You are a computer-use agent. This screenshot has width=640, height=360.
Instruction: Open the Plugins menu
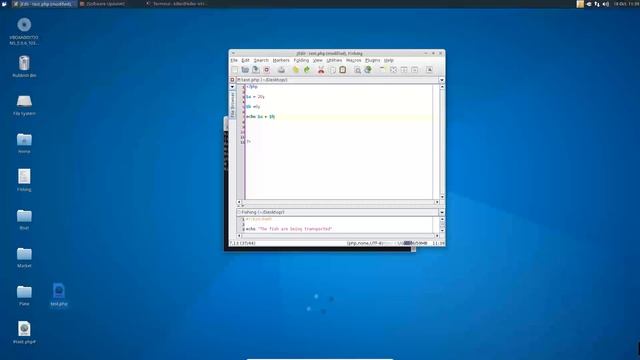pos(372,60)
